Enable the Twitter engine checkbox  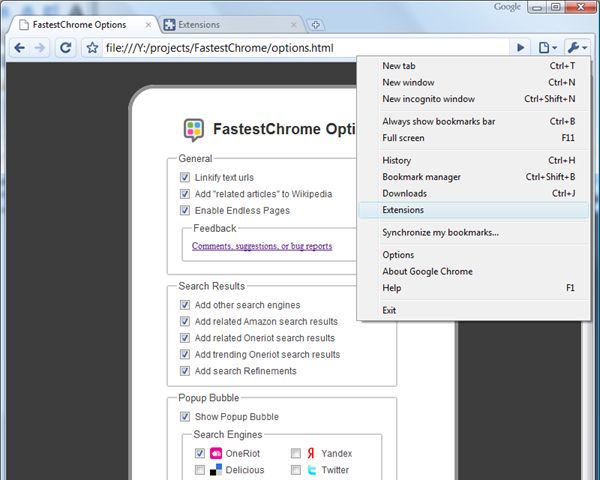pyautogui.click(x=296, y=470)
